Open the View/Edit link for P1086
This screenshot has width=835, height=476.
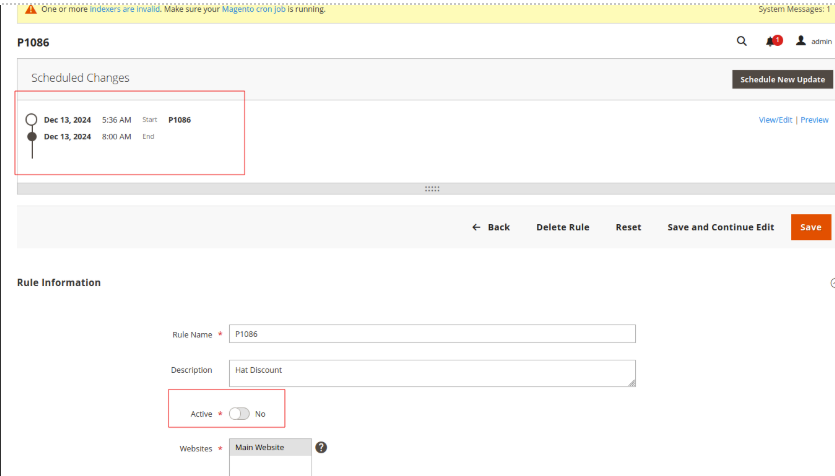coord(775,120)
